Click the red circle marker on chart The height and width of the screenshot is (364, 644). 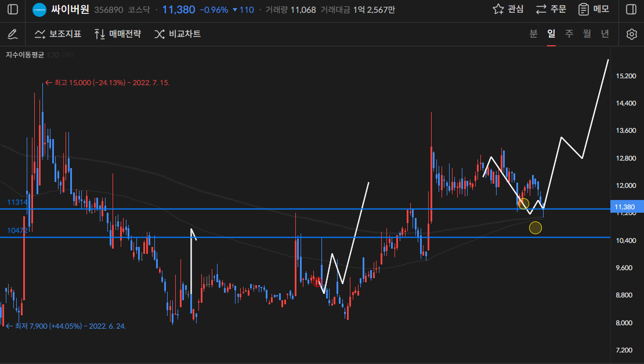[x=317, y=282]
